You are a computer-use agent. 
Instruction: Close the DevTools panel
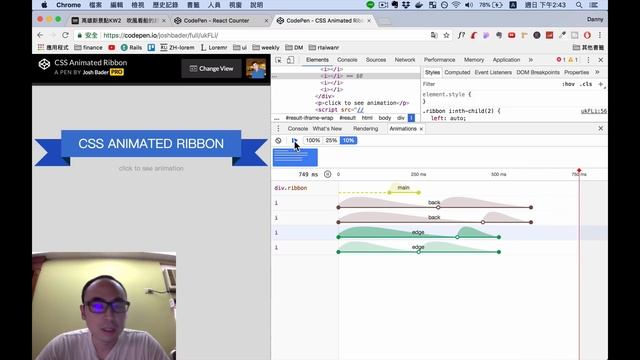click(x=601, y=60)
